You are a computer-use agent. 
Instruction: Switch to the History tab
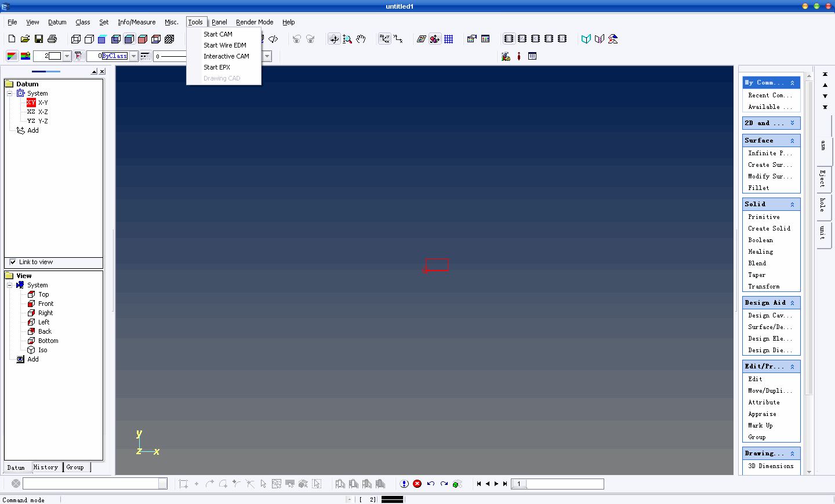click(46, 467)
